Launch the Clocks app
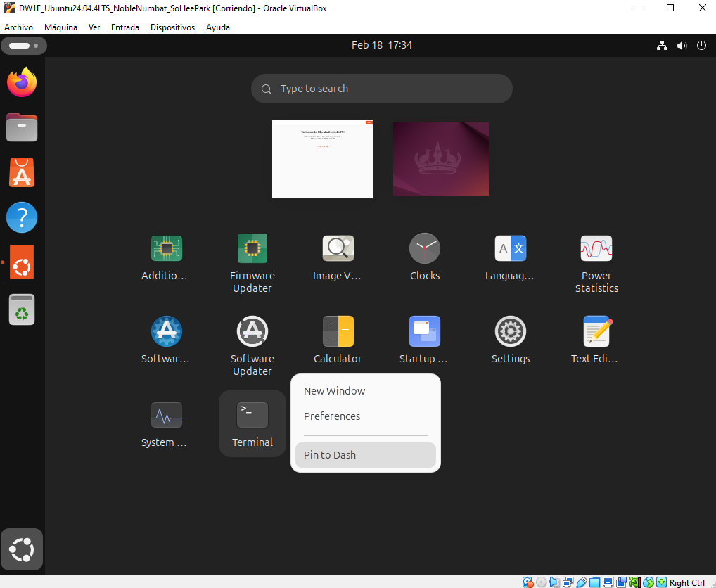 [x=425, y=248]
